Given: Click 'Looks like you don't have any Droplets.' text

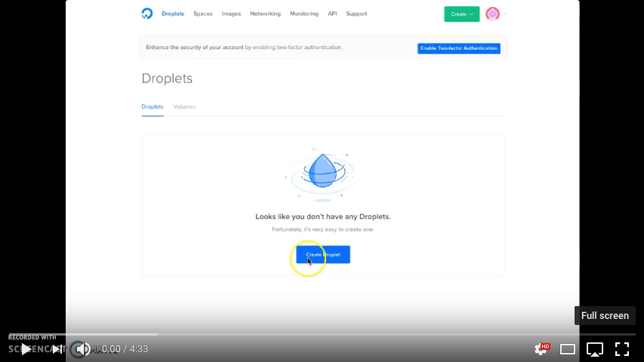Looking at the screenshot, I should (x=323, y=217).
